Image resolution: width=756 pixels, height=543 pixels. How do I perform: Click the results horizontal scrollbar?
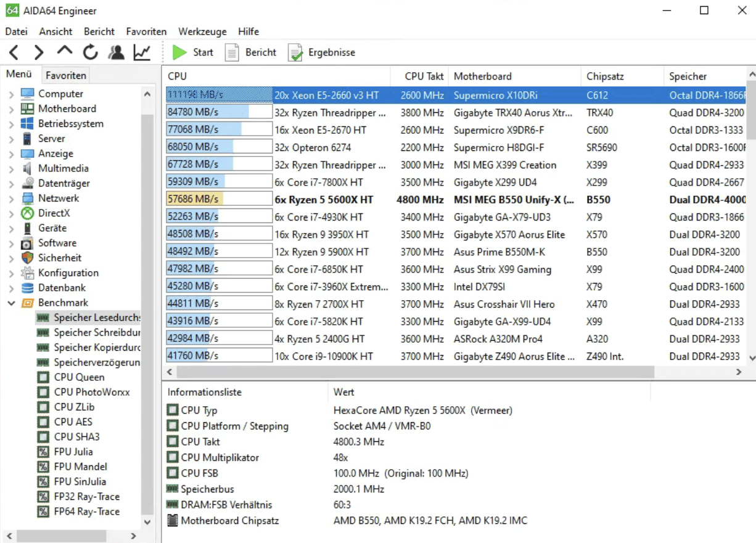(x=416, y=372)
